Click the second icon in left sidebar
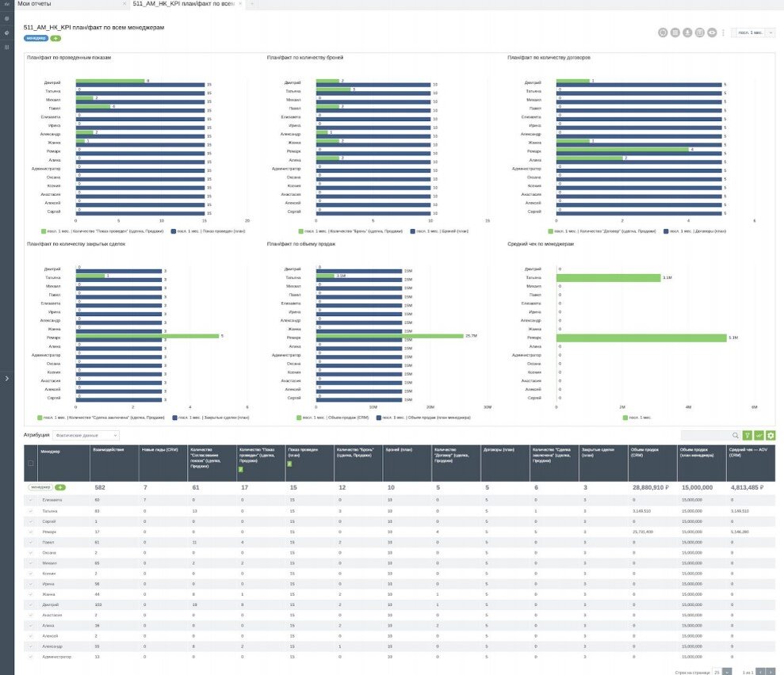The height and width of the screenshot is (675, 784). click(6, 18)
